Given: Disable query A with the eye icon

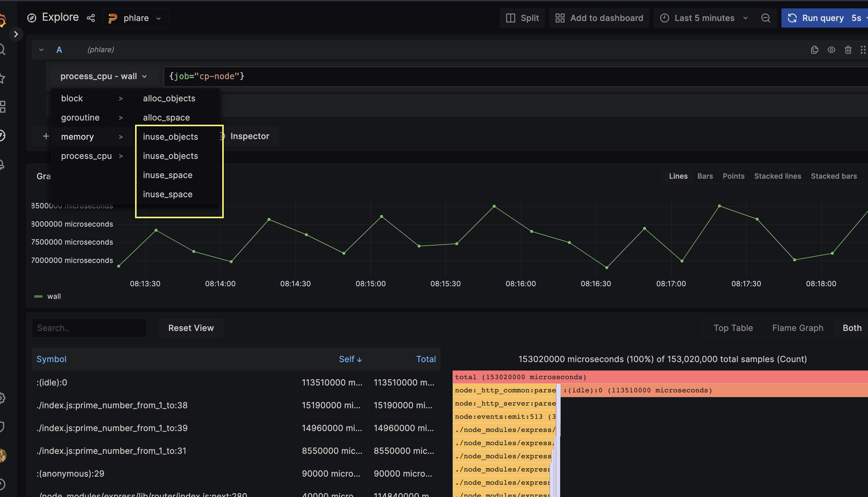Looking at the screenshot, I should pos(831,50).
